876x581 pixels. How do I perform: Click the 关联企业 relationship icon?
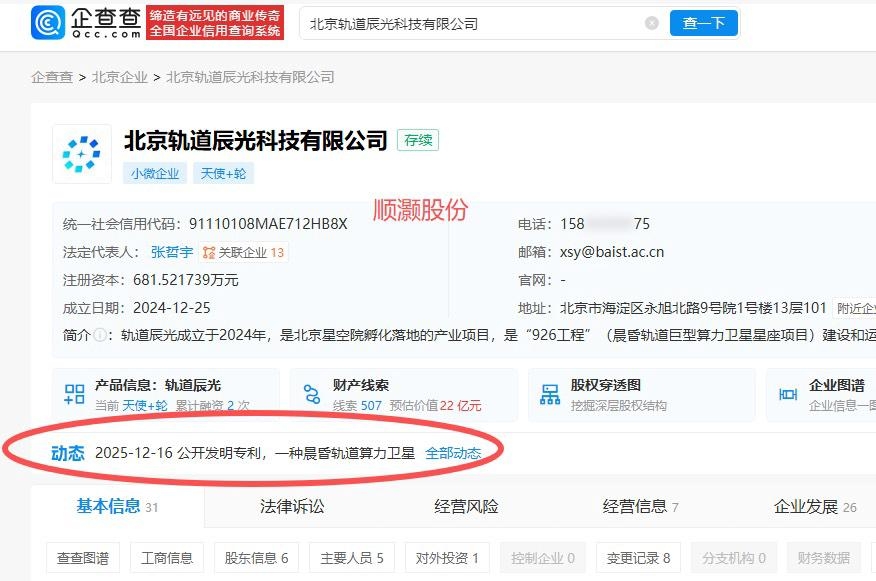pos(209,253)
